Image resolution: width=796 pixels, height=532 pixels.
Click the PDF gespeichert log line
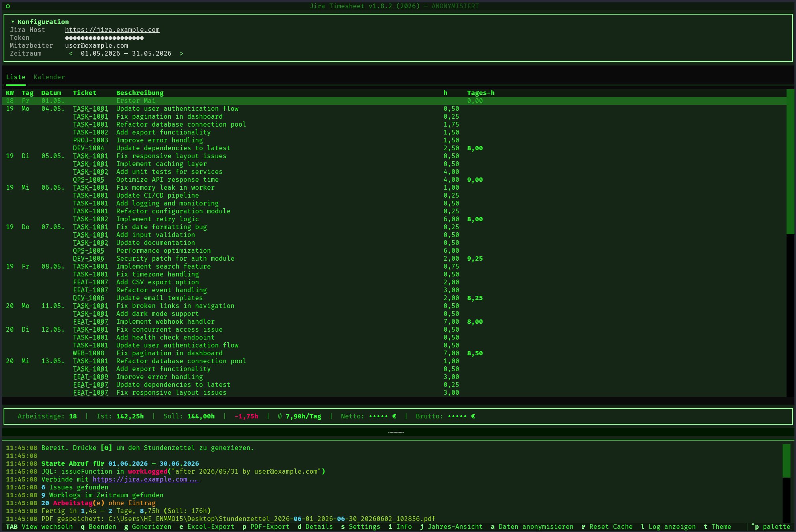click(x=221, y=519)
